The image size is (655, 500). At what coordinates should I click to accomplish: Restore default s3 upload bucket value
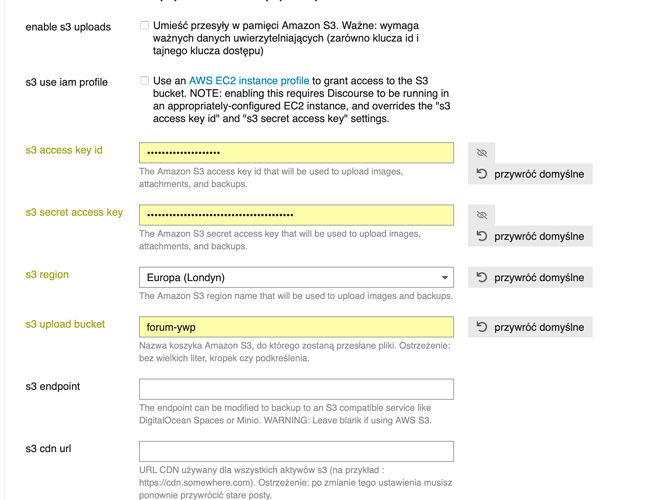[530, 327]
